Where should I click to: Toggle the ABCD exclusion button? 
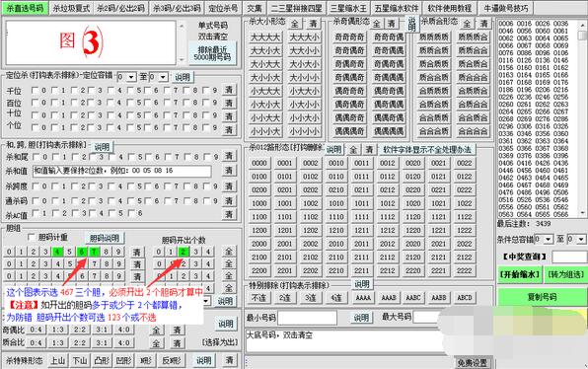click(x=465, y=298)
